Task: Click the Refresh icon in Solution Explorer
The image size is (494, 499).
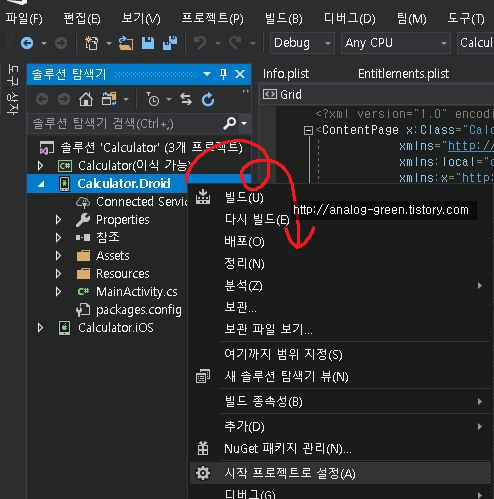Action: [208, 99]
